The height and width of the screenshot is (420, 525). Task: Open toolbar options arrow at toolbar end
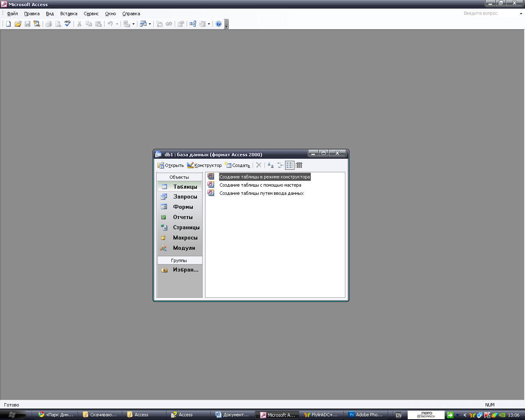tap(226, 24)
